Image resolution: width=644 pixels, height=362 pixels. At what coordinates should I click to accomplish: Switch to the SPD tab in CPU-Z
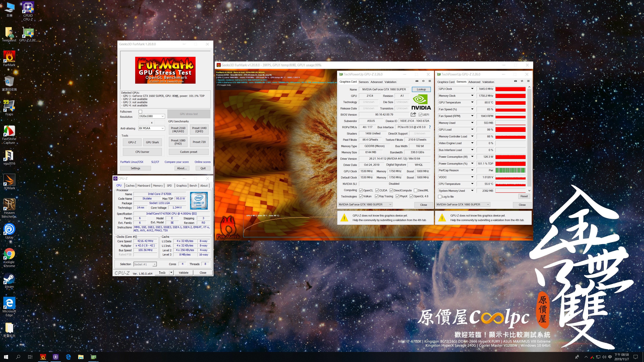(169, 186)
